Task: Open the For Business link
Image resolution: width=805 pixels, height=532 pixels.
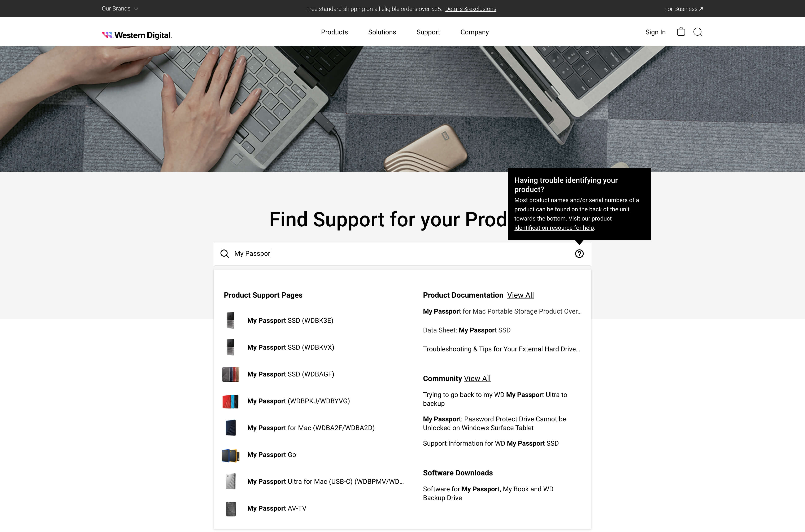Action: point(683,9)
